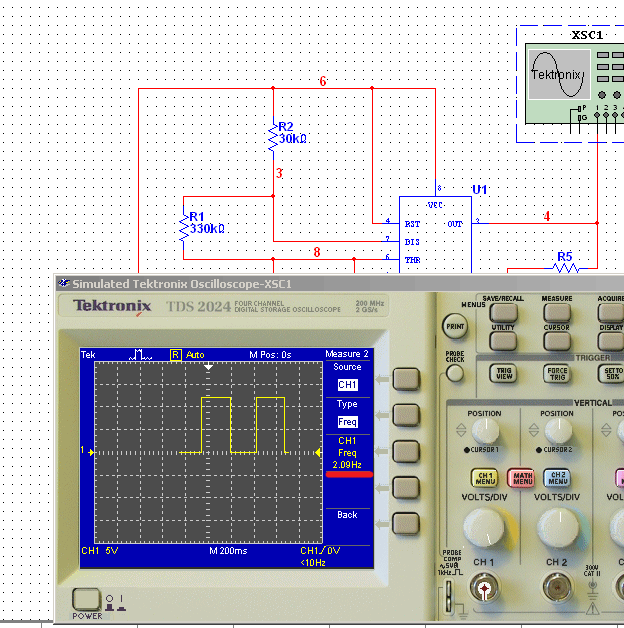Click the PROBE COMP terminal
Viewport: 624px width, 628px height.
449,596
